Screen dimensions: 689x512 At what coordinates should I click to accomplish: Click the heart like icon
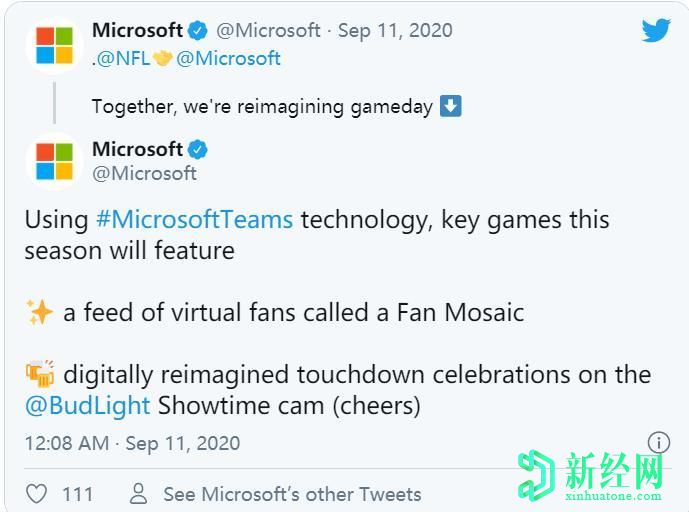(36, 494)
